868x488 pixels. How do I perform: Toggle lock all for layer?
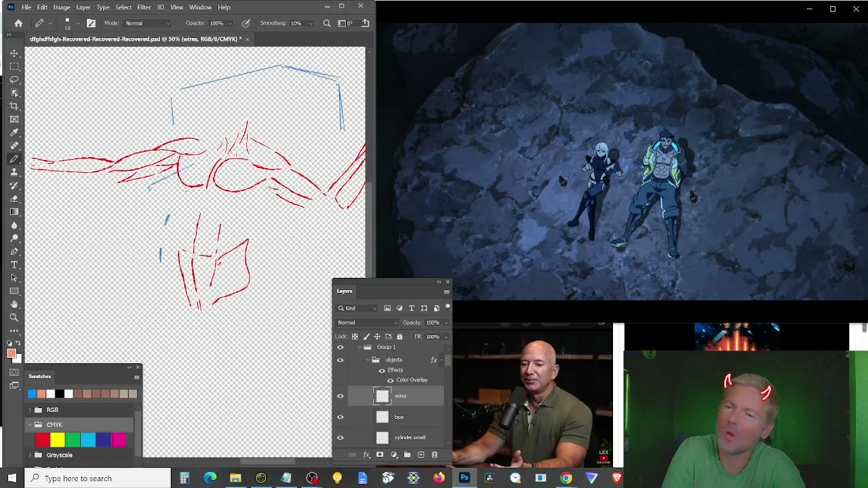click(x=399, y=336)
